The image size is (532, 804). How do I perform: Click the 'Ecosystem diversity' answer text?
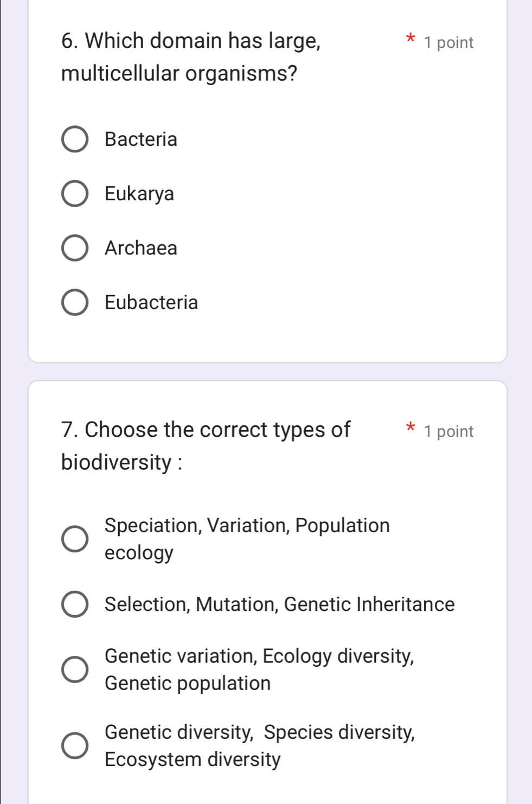tap(193, 759)
